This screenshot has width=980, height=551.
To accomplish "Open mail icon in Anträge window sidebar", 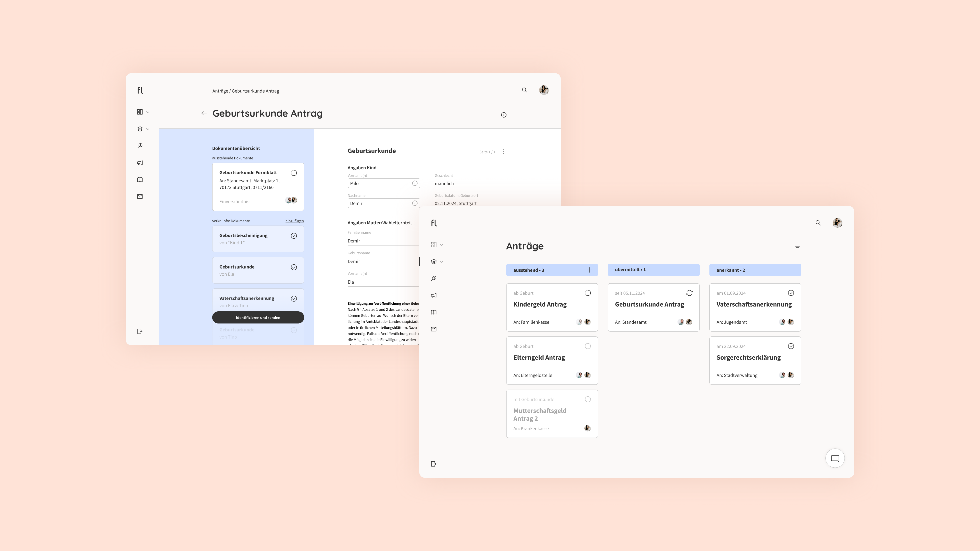I will [434, 329].
